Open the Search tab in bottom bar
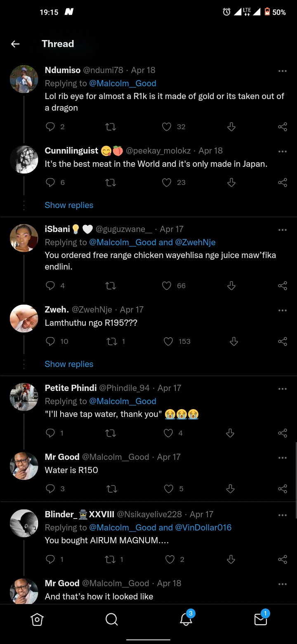This screenshot has height=644, width=297. click(x=111, y=619)
